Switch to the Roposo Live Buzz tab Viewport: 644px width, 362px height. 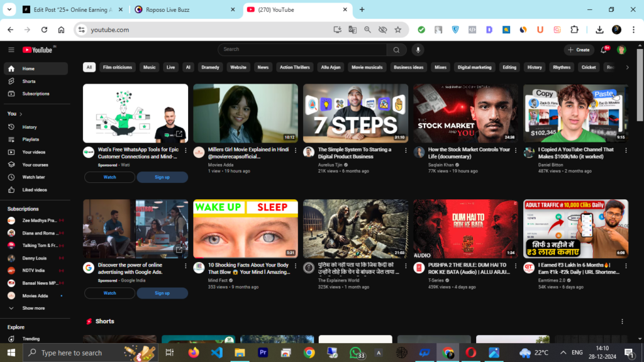tap(182, 9)
